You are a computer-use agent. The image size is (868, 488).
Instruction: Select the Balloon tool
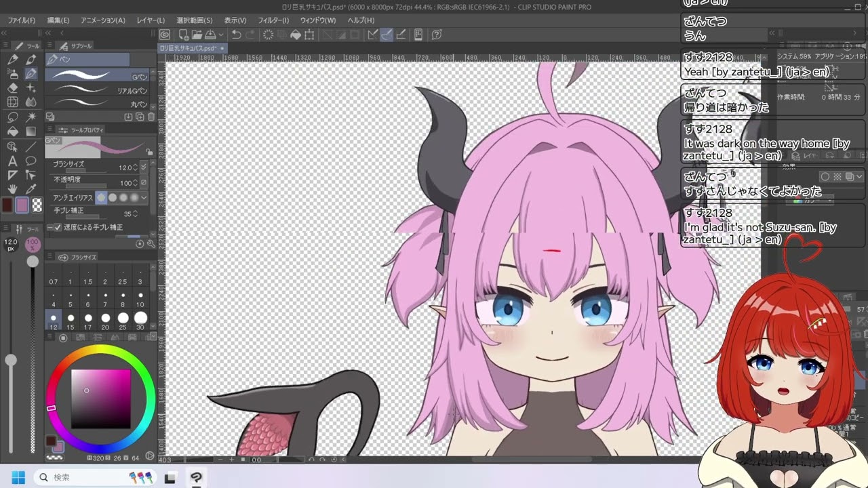pyautogui.click(x=31, y=161)
